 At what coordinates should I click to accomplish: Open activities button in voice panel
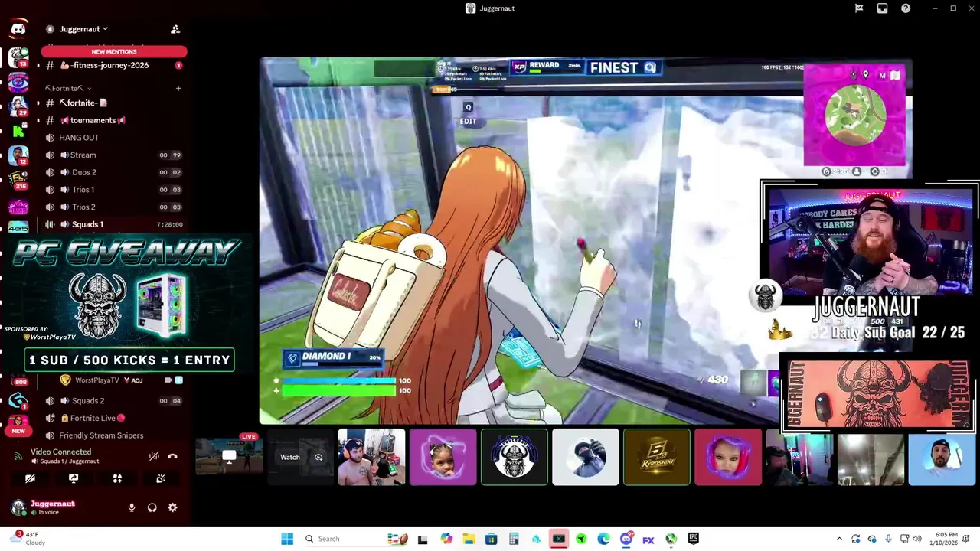117,478
